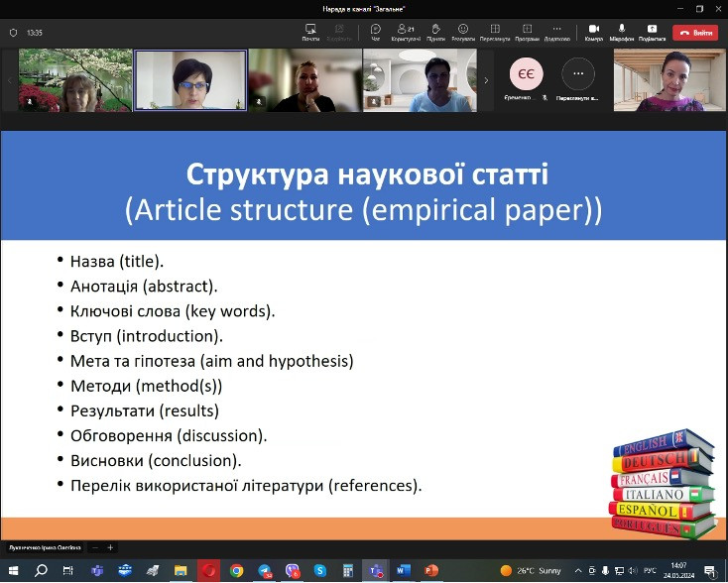Open the Chat panel
This screenshot has height=583, width=728.
pos(376,31)
